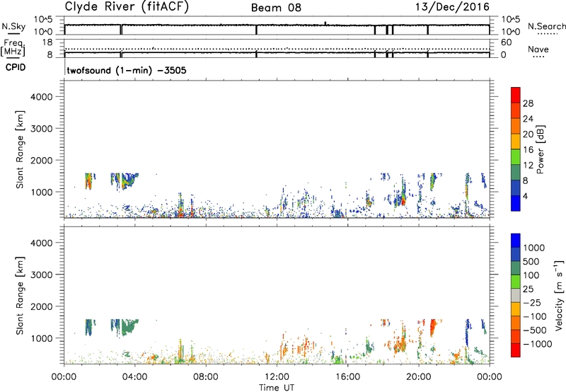This screenshot has height=392, width=566.
Task: Click the '04:00' time tick label
Action: click(134, 377)
